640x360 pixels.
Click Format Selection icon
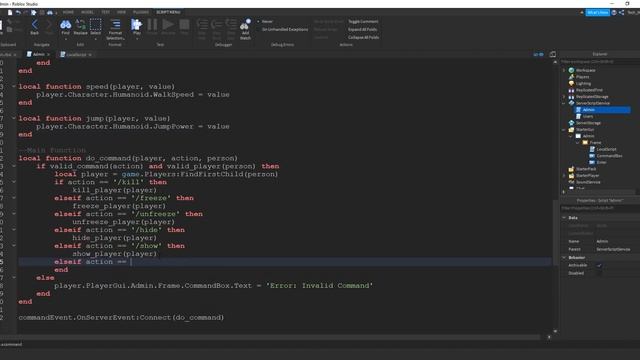(115, 25)
